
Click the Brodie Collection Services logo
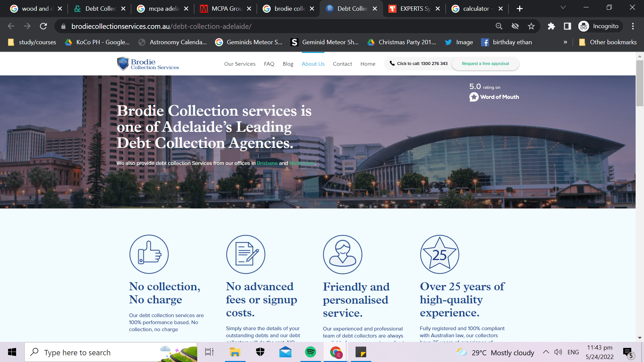[x=148, y=64]
